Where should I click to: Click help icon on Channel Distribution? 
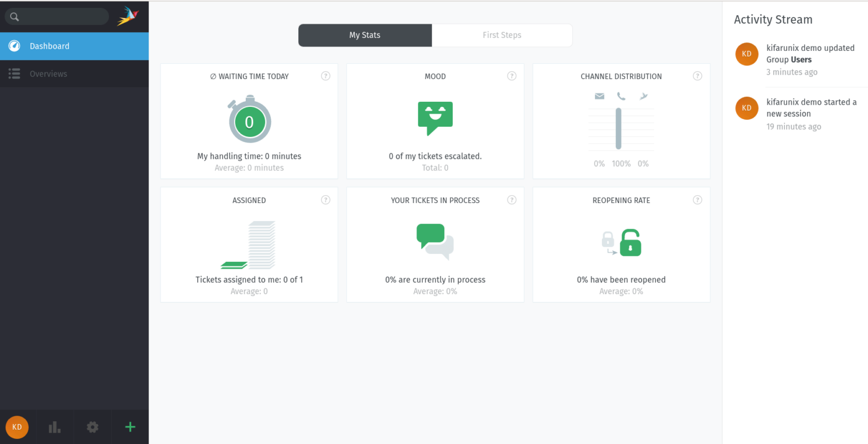(x=698, y=76)
